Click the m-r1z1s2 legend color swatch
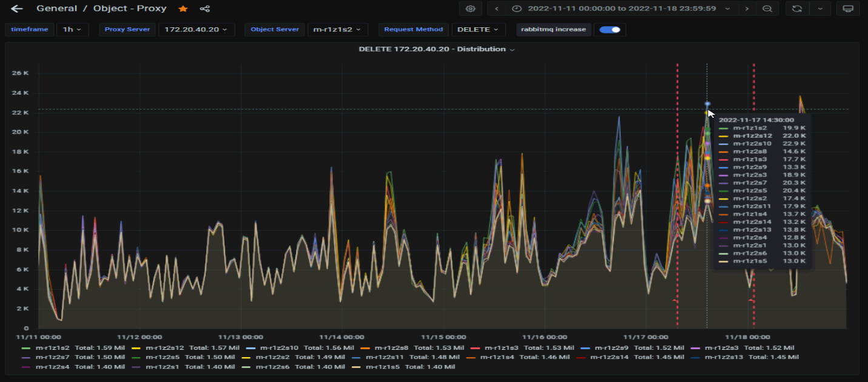The image size is (868, 382). coord(25,348)
